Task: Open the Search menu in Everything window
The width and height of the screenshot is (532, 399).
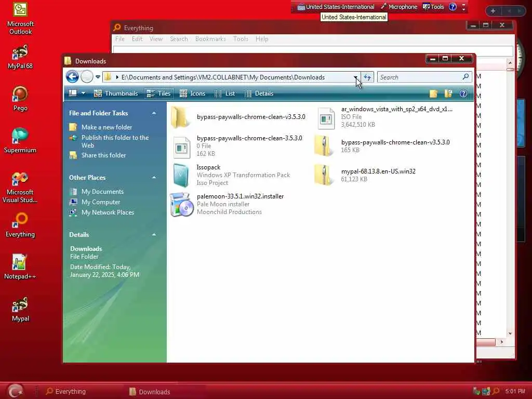Action: [179, 39]
